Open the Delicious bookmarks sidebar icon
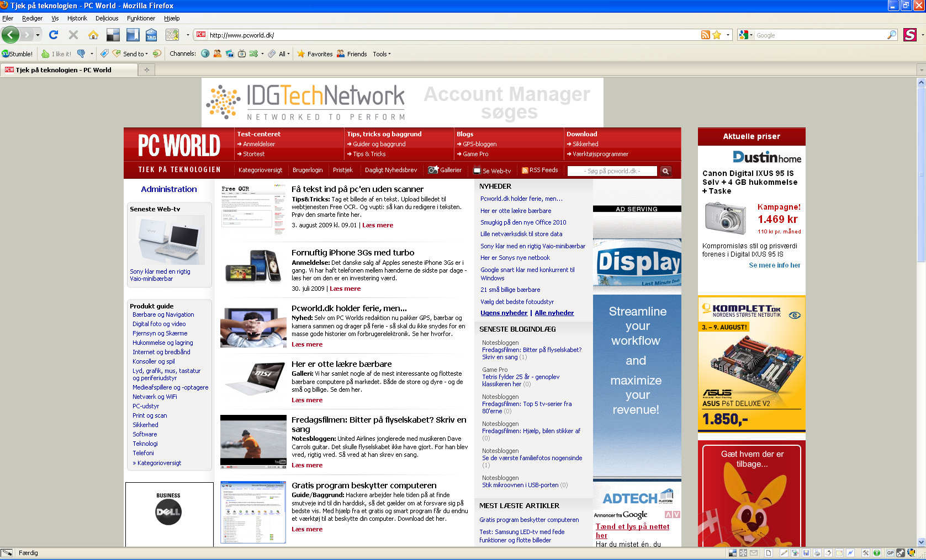926x560 pixels. point(133,35)
